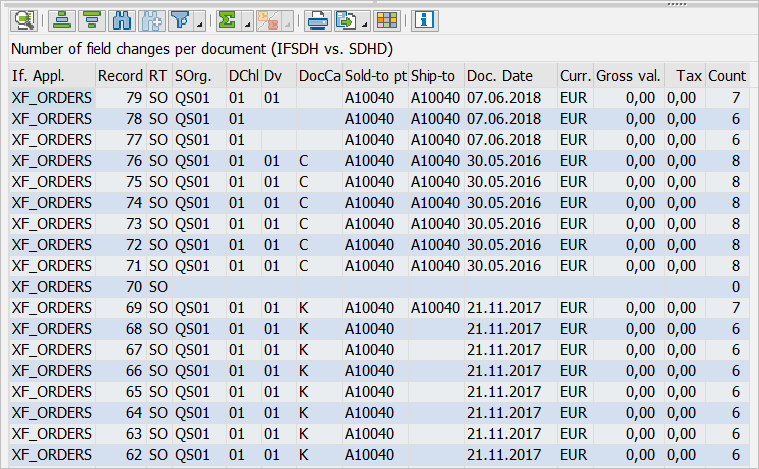
Task: Select the Gross val. column header
Action: pyautogui.click(x=627, y=76)
